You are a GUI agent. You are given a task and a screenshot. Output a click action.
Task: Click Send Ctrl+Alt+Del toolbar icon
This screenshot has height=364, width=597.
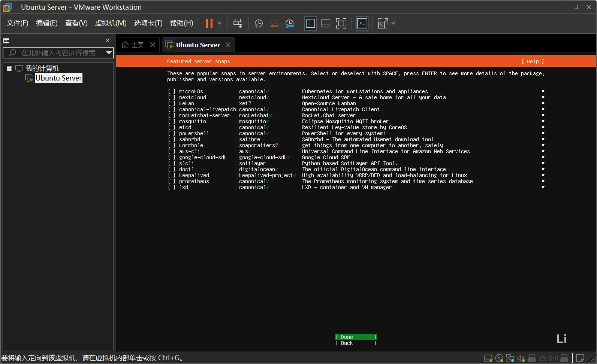point(238,24)
